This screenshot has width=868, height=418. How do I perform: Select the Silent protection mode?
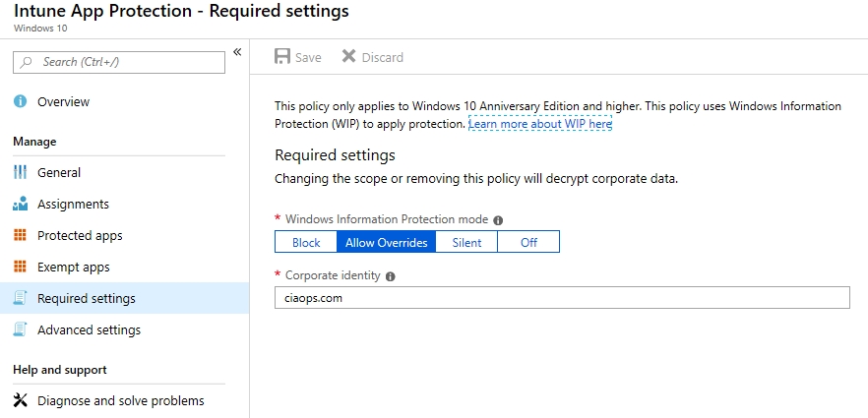click(466, 243)
